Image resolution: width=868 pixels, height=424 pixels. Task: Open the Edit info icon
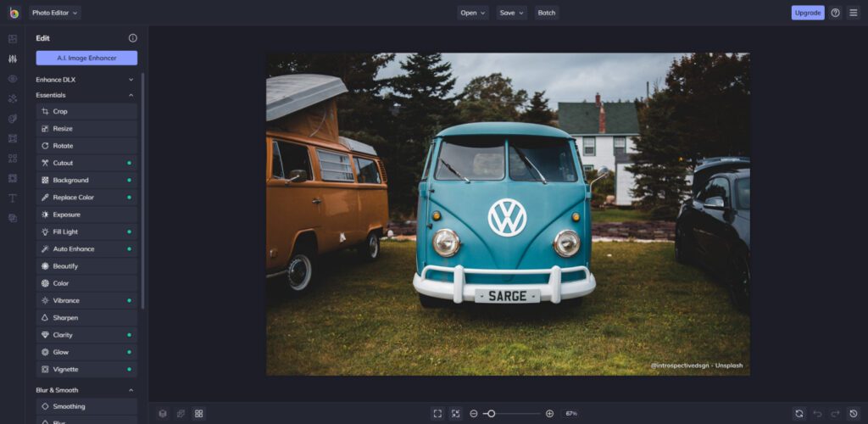coord(132,38)
